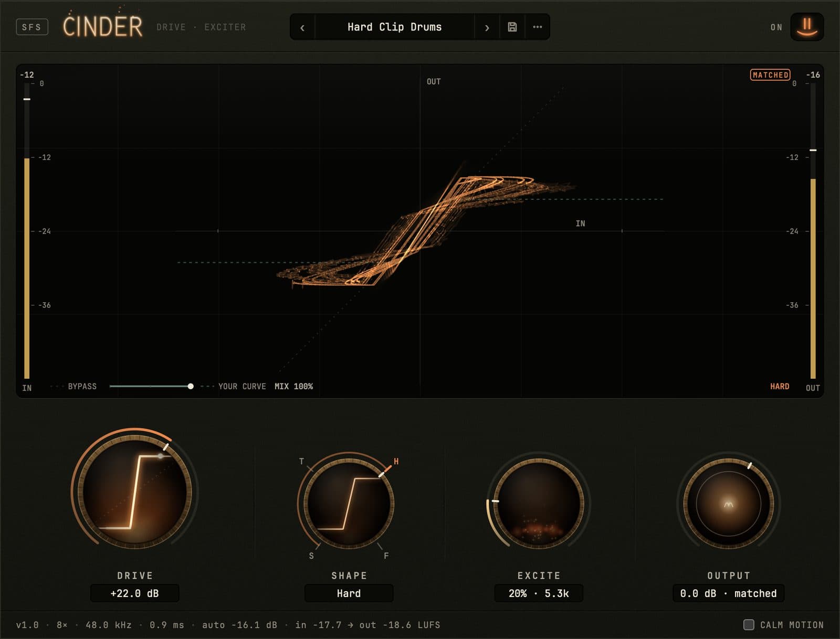Click the output level meter bar
Viewport: 840px width, 639px height.
813,231
